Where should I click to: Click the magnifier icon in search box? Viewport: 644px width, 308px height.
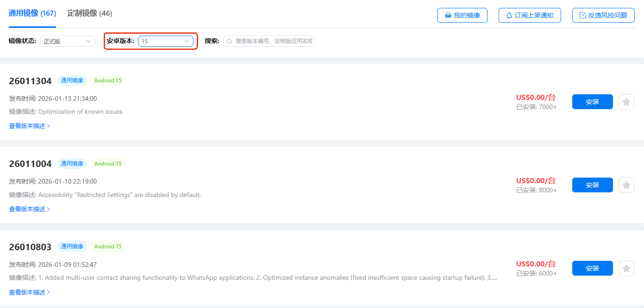(x=229, y=41)
